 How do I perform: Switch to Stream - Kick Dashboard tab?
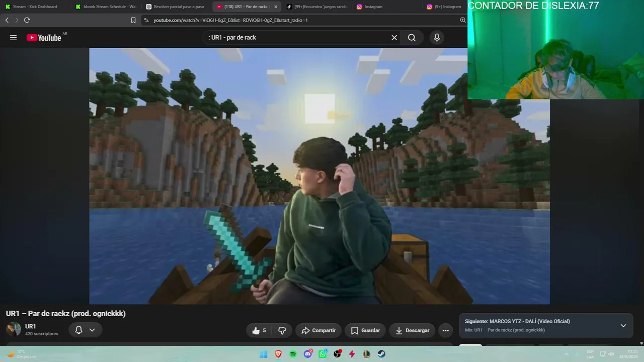point(35,7)
